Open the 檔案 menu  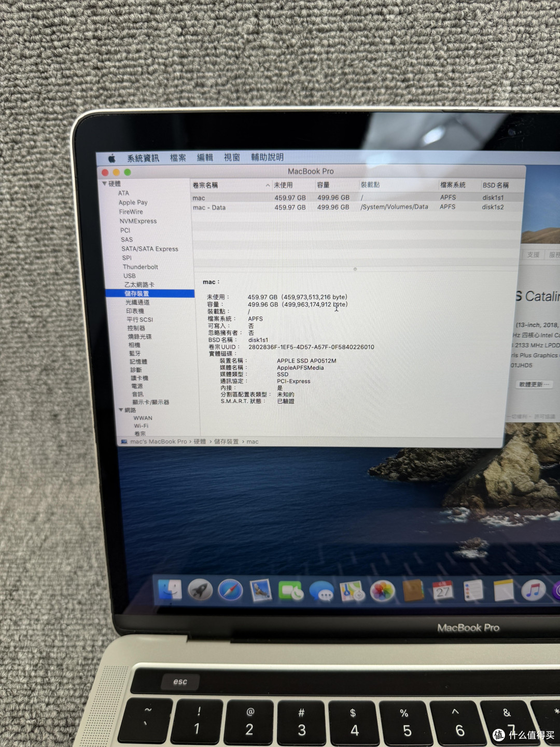pos(178,158)
